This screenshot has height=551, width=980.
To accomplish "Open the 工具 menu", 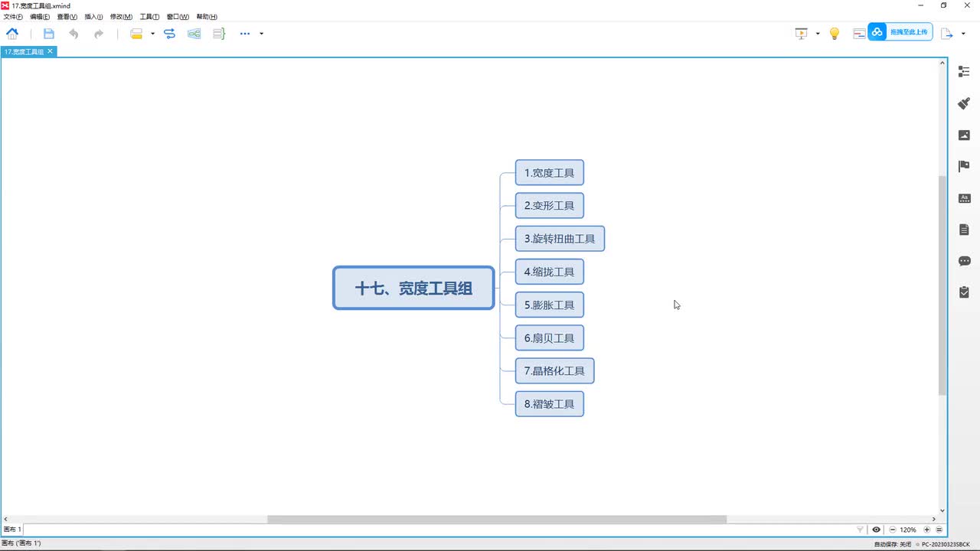I will click(x=149, y=17).
